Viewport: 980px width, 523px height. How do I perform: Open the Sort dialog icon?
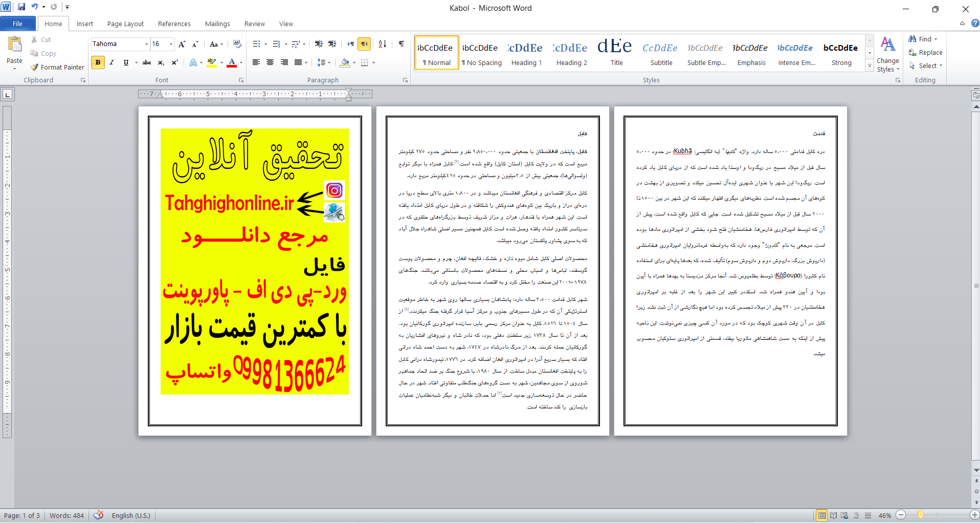382,44
